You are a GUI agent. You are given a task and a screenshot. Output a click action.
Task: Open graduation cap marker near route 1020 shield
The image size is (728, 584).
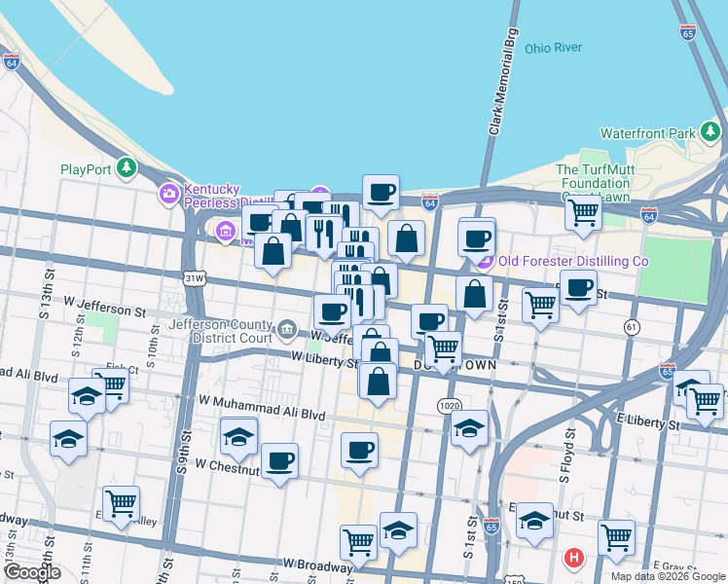pyautogui.click(x=469, y=429)
